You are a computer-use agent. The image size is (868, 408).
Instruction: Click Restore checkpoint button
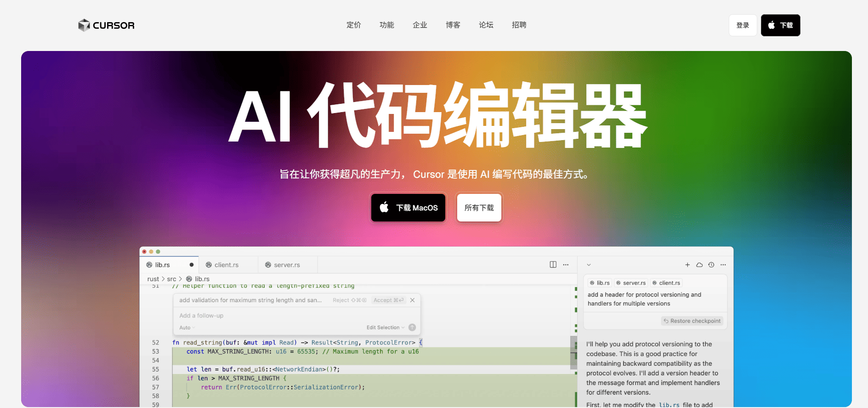[692, 321]
